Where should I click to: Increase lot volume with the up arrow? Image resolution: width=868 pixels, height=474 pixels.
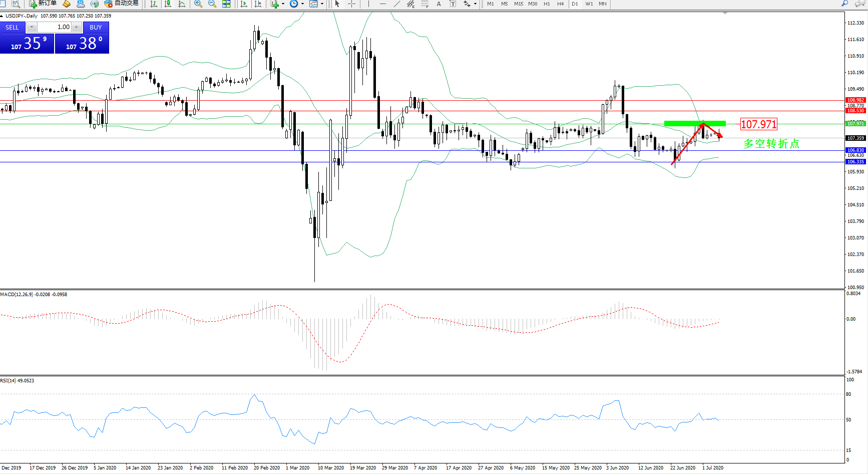click(76, 27)
